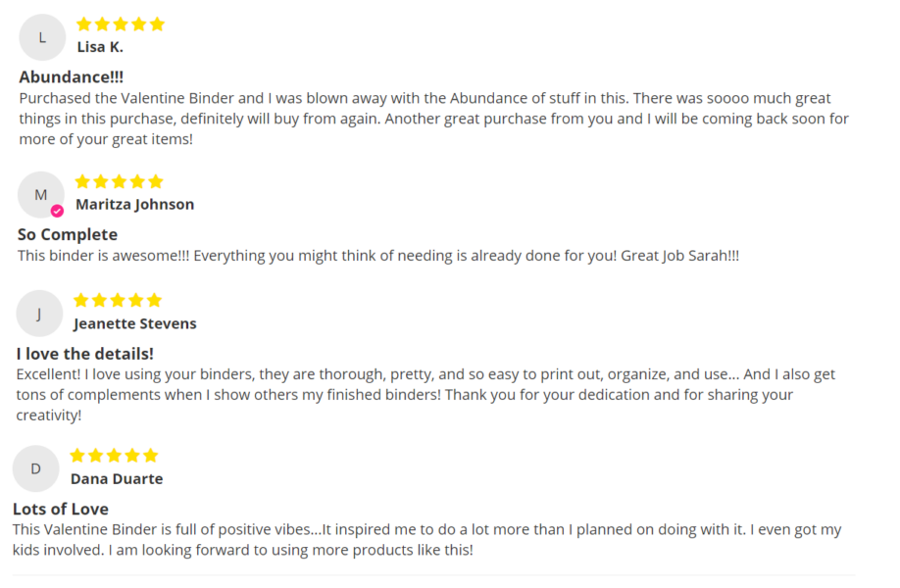Screen dimensions: 900x588
Task: Click the "Lots of Love" review title
Action: [x=60, y=509]
